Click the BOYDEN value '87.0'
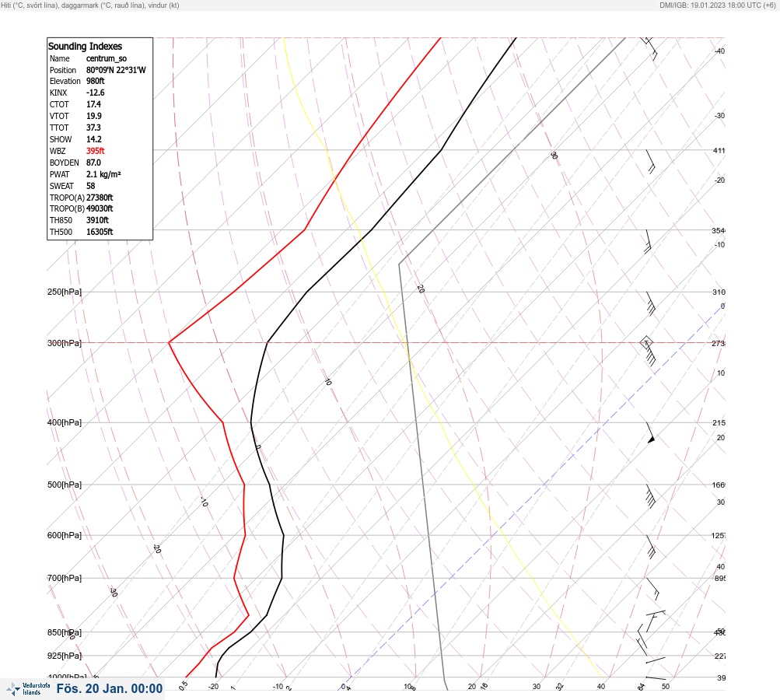Screen dimensions: 780x700 tap(93, 163)
